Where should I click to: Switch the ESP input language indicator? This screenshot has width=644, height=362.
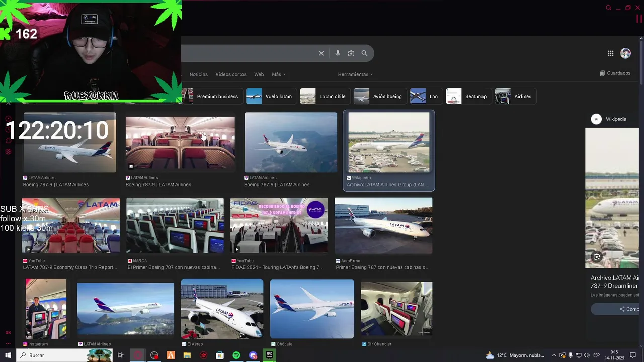click(x=597, y=355)
